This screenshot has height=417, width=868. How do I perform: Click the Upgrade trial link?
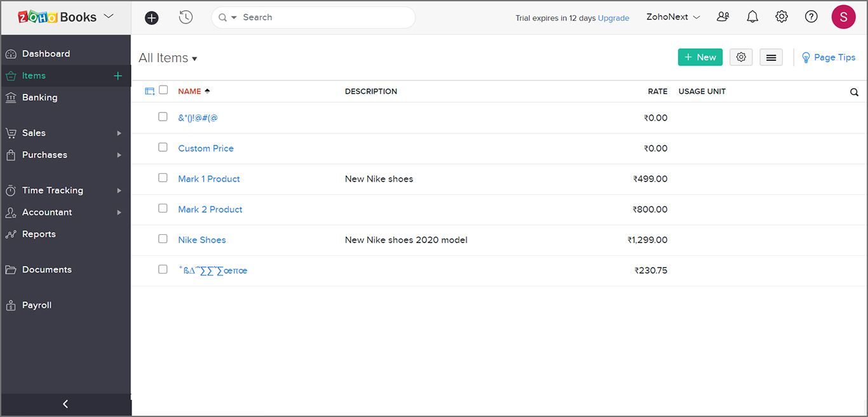[x=613, y=18]
